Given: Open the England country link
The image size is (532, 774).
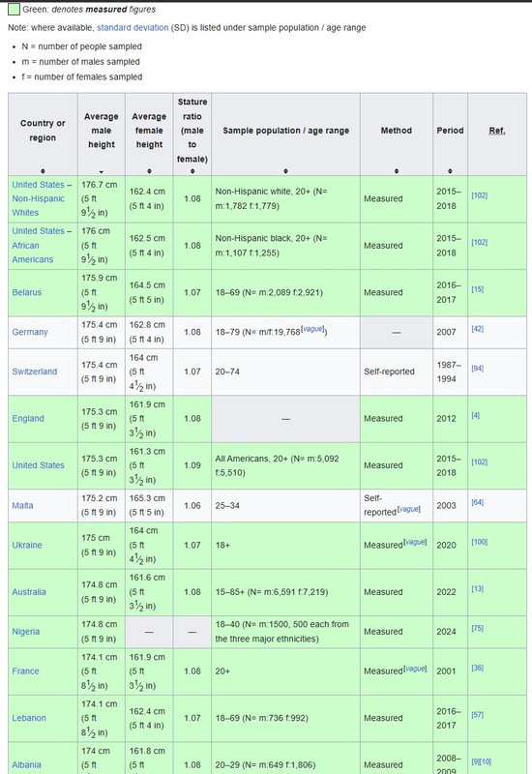Looking at the screenshot, I should 28,419.
